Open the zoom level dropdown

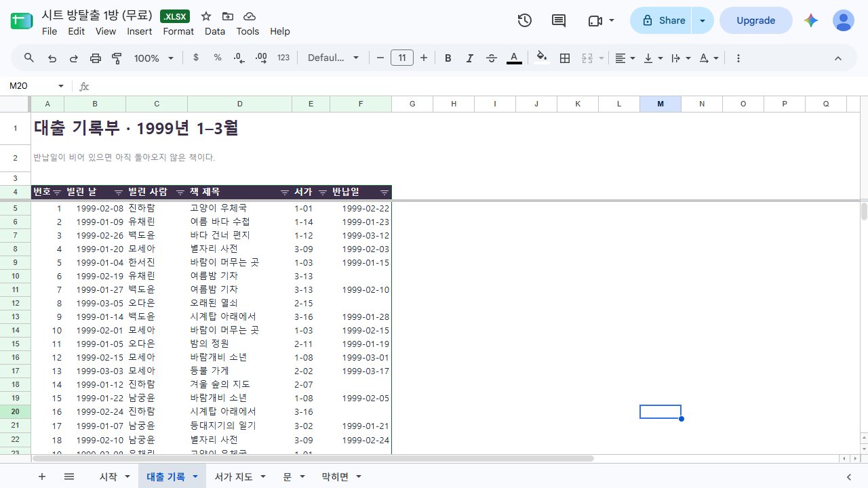pyautogui.click(x=154, y=58)
